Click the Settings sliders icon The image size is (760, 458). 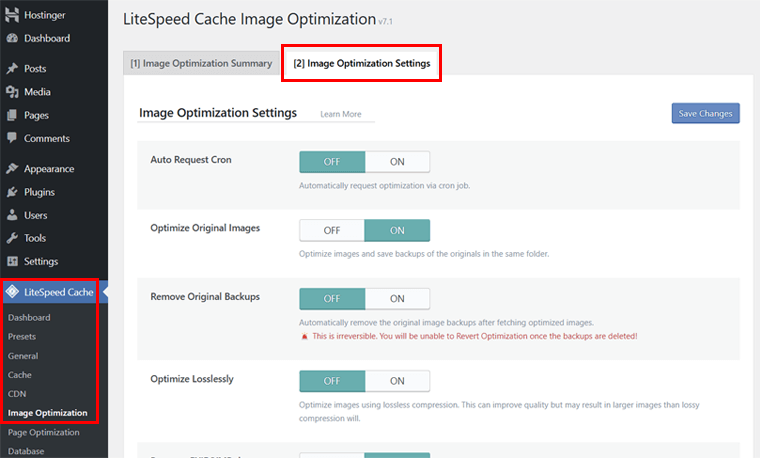[x=12, y=261]
